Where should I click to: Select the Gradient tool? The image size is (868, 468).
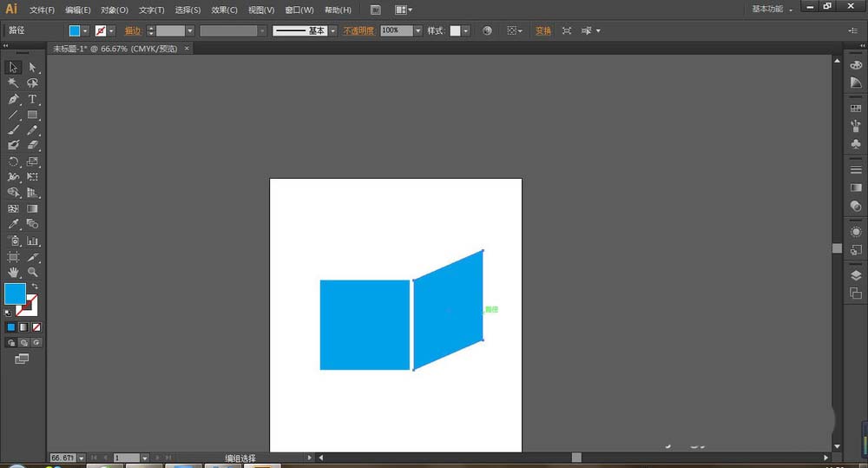[x=33, y=208]
